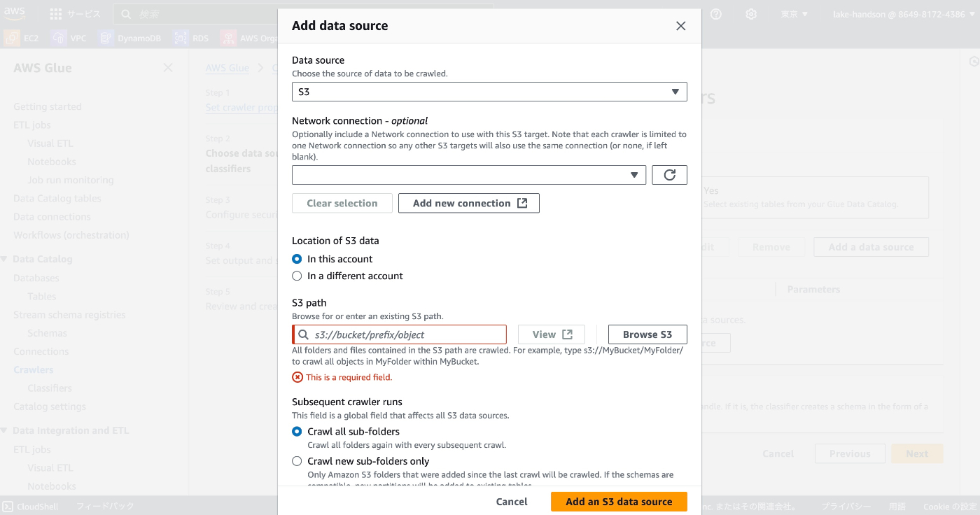Open the services grid menu icon
This screenshot has width=980, height=515.
[x=56, y=14]
